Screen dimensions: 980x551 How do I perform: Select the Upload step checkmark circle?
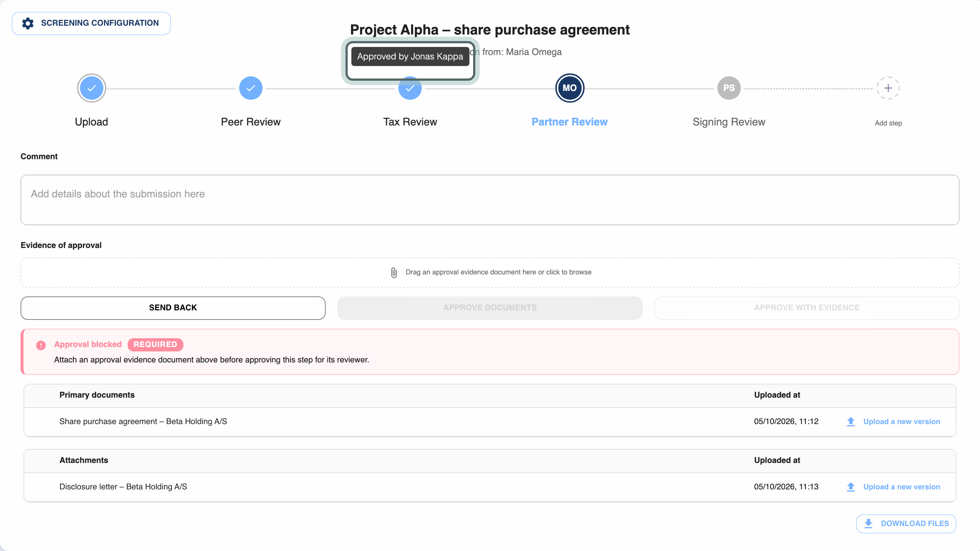[91, 88]
